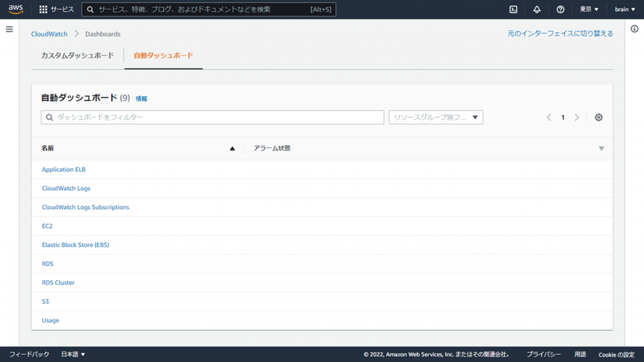
Task: Open Elastic Block Store (EBS) dashboard
Action: [75, 245]
